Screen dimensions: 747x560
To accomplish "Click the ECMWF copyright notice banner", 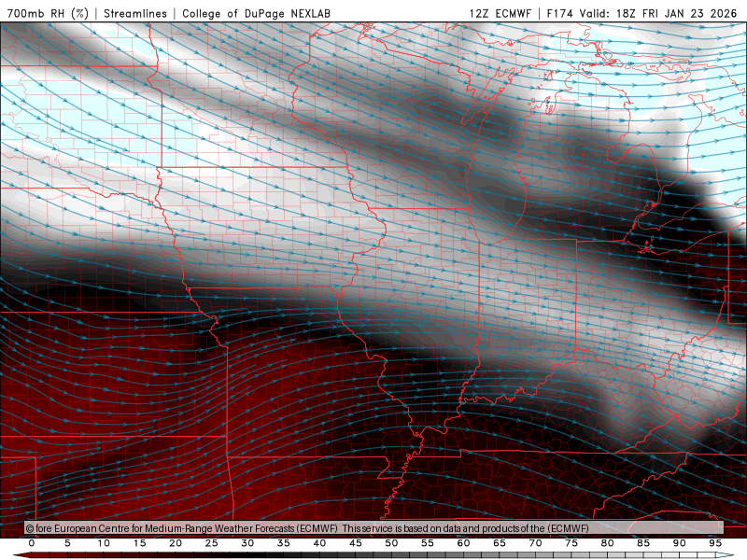I will [374, 528].
